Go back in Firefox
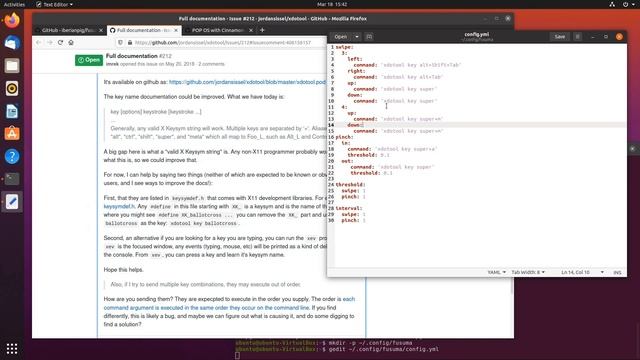The image size is (640, 360). click(39, 42)
